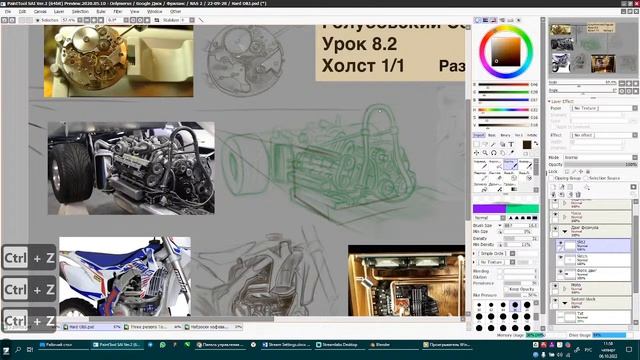Select the Txt layer
Image resolution: width=640 pixels, height=360 pixels.
point(594,317)
